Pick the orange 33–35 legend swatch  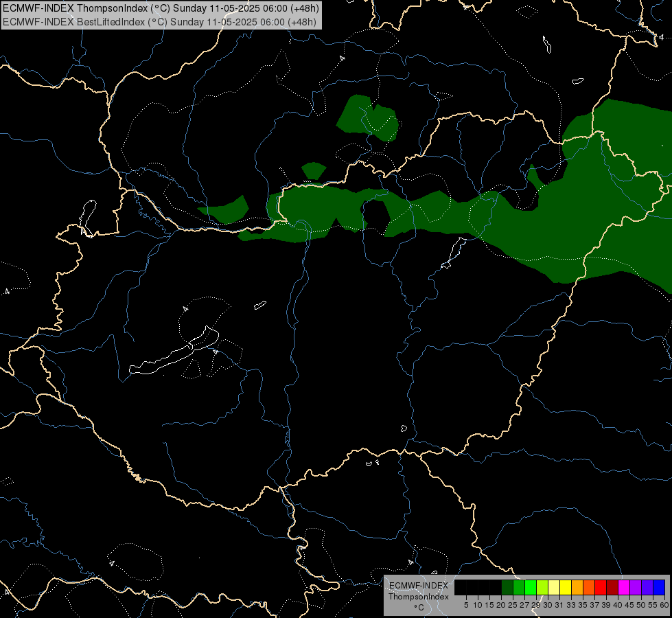(x=577, y=587)
